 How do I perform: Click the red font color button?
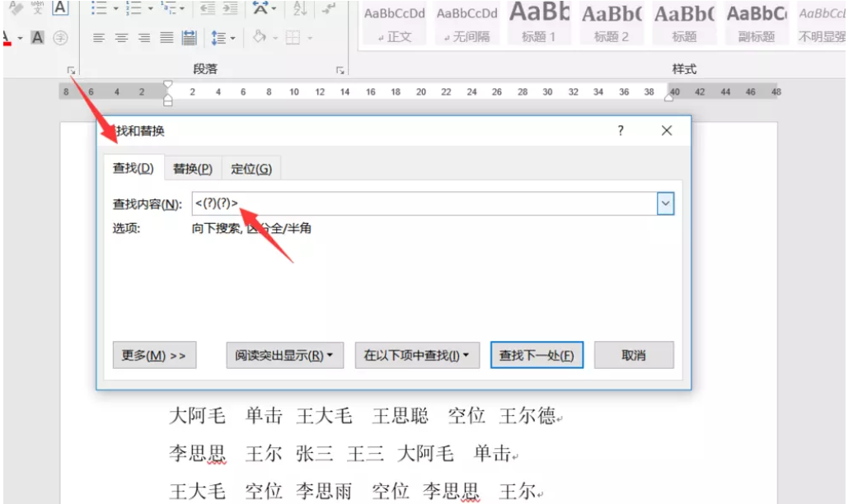coord(7,38)
